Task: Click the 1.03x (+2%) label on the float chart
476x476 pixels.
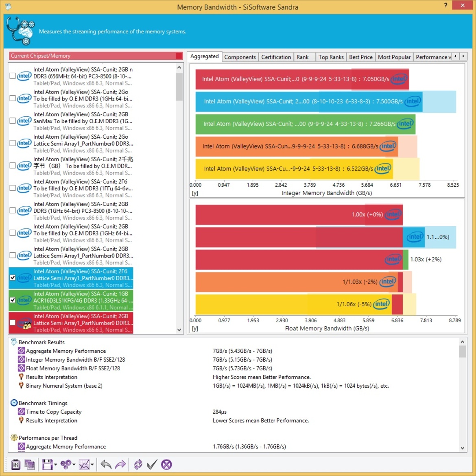Action: 426,259
